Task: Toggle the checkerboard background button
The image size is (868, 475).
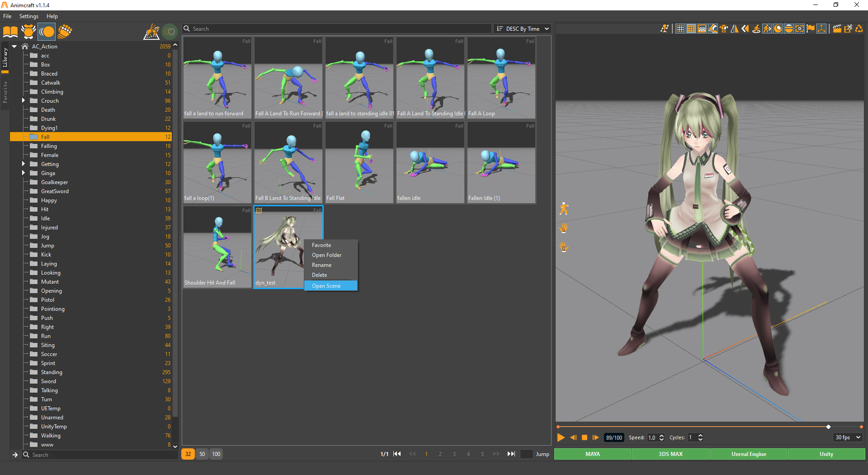Action: pyautogui.click(x=702, y=28)
